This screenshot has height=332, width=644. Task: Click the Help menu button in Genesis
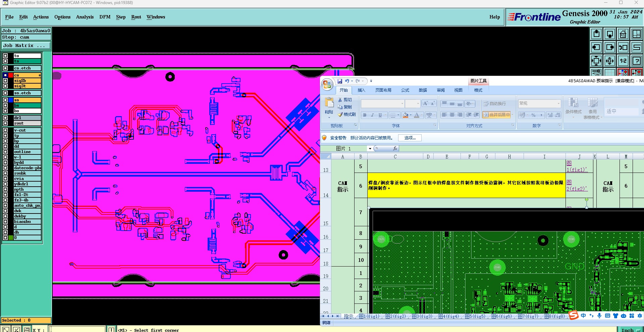click(495, 17)
